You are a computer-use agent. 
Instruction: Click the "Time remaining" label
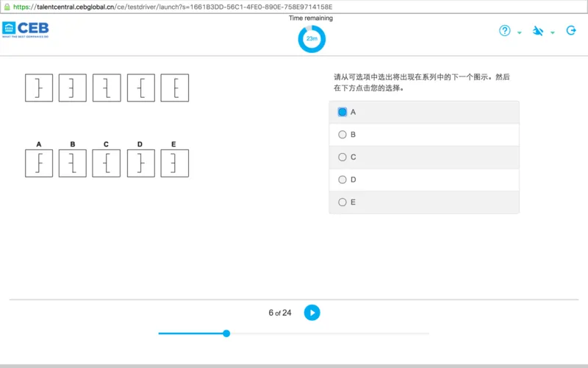[311, 18]
